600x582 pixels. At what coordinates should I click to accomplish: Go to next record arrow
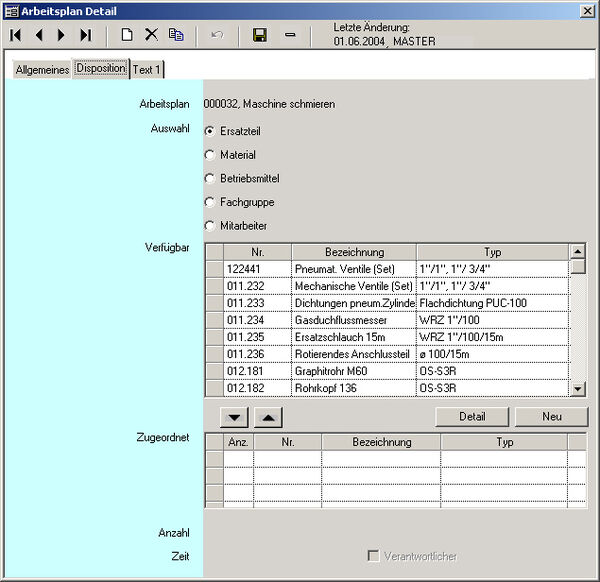61,35
